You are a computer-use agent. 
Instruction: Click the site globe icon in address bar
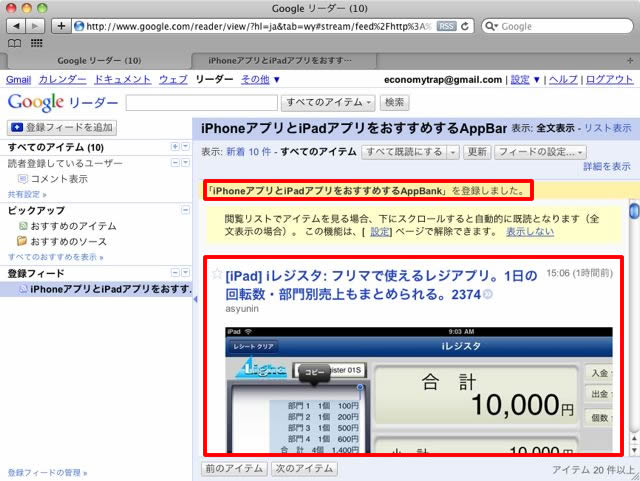pyautogui.click(x=79, y=26)
